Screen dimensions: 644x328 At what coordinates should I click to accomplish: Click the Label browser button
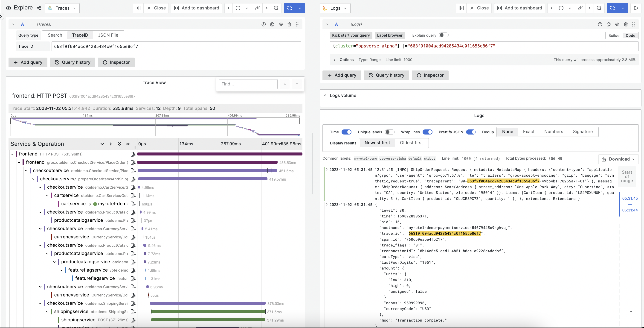[x=389, y=35]
